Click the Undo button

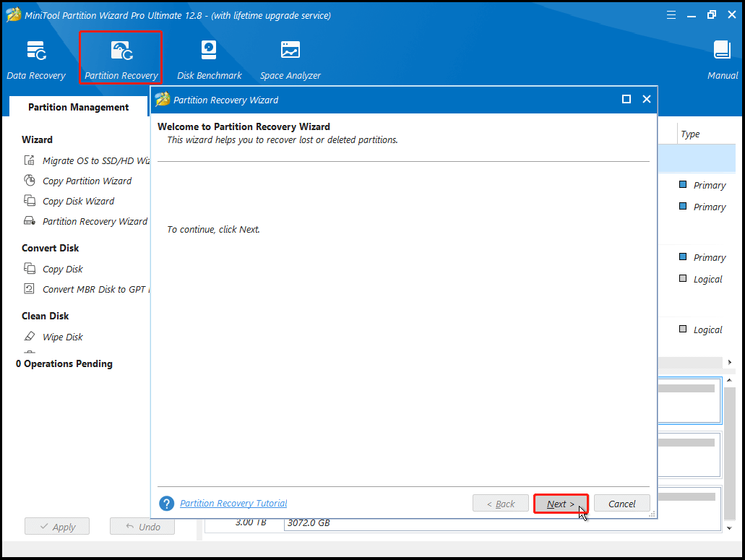click(x=142, y=526)
